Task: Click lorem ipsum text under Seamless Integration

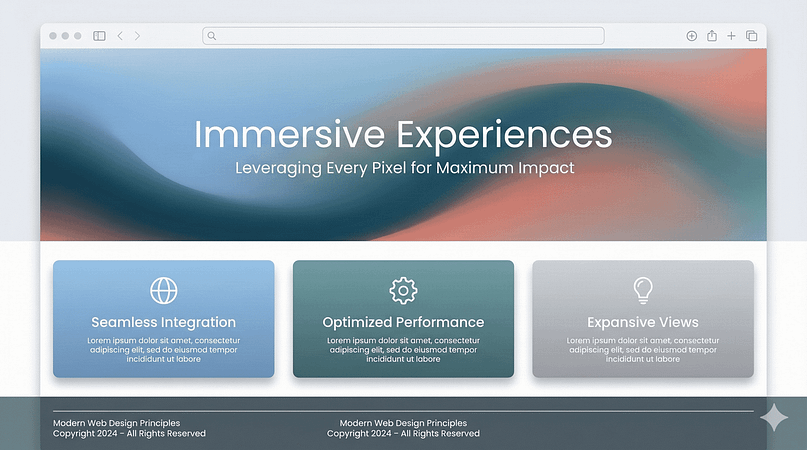Action: [x=163, y=349]
